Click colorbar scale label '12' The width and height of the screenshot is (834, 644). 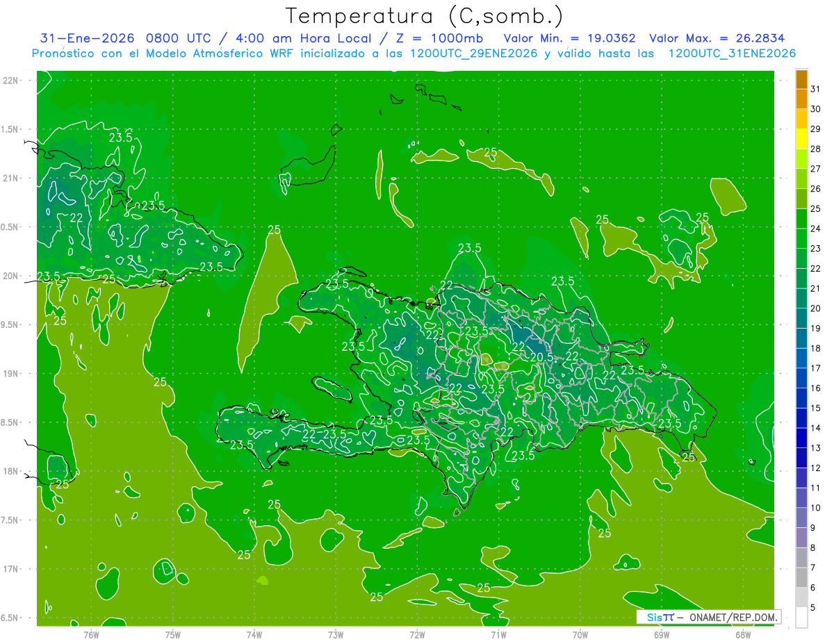click(x=816, y=468)
